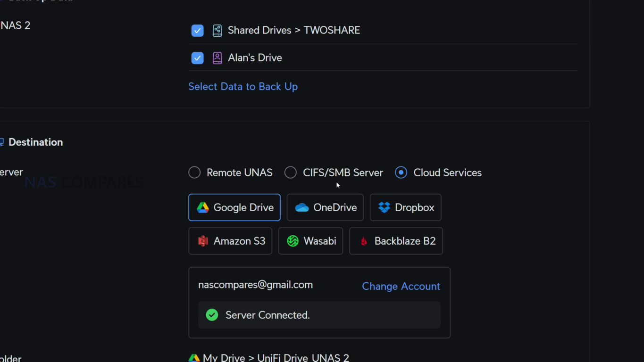
Task: Click the green Server Connected checkmark icon
Action: pyautogui.click(x=212, y=315)
